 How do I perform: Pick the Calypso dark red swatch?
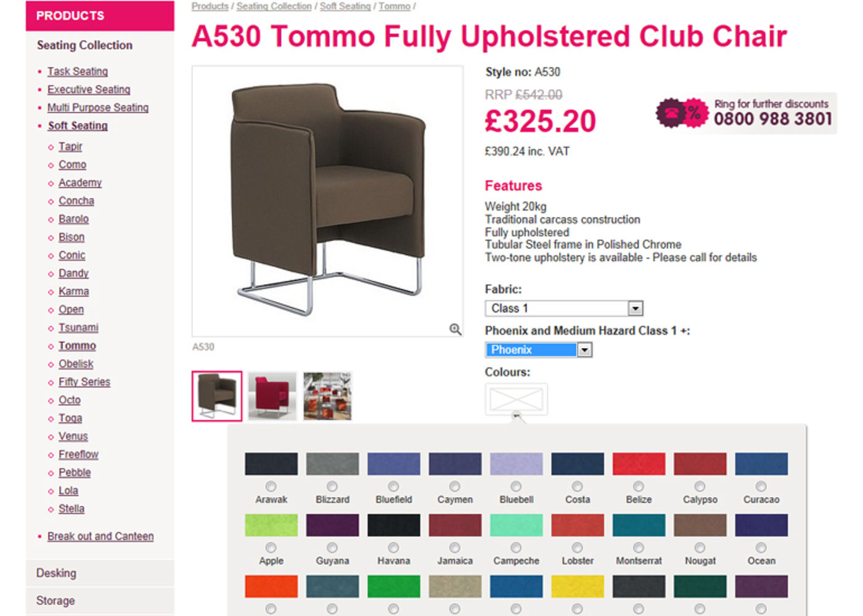tap(700, 464)
